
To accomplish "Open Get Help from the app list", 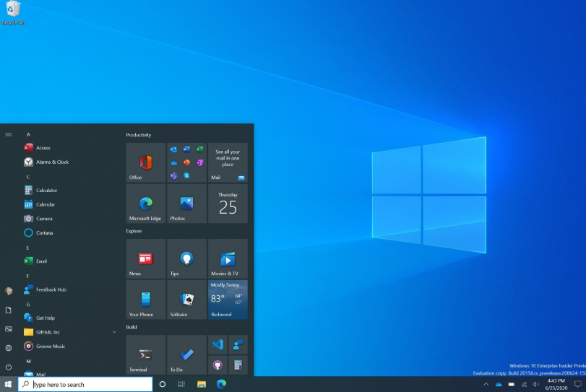I will pos(70,318).
